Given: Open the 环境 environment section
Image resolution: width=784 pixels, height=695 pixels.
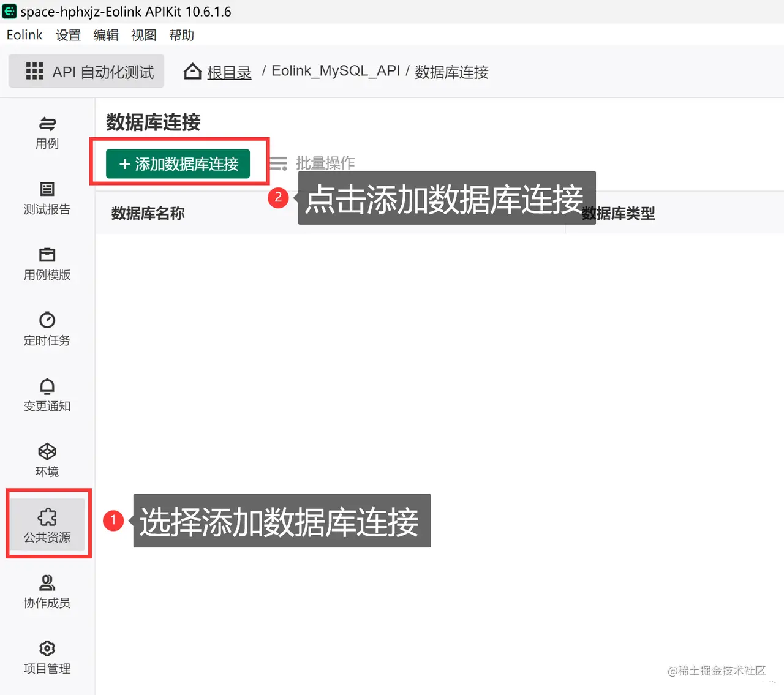Looking at the screenshot, I should [47, 460].
